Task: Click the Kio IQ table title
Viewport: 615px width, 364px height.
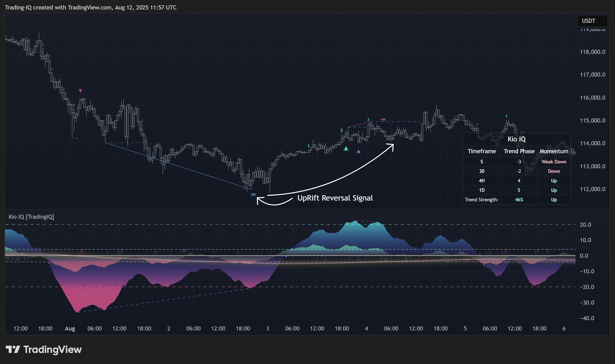Action: coord(517,139)
